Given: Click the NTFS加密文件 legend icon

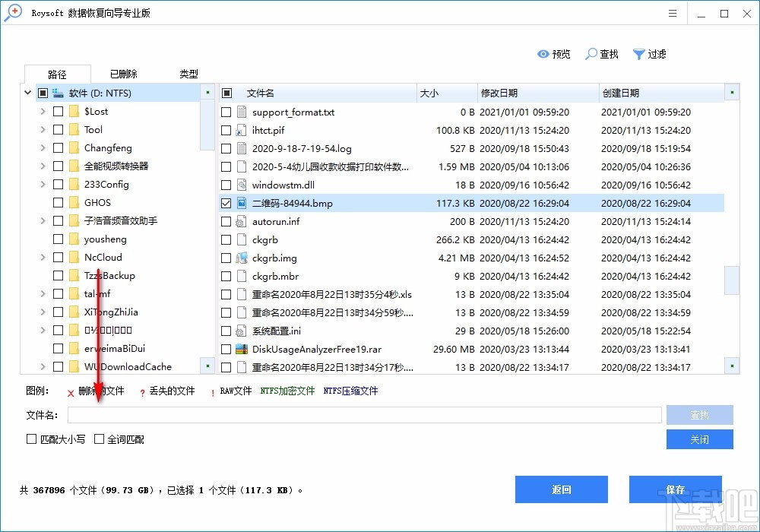Looking at the screenshot, I should point(289,391).
